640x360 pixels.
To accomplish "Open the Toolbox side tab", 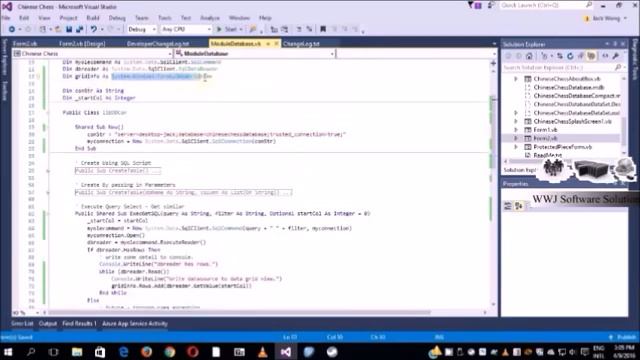I will (5, 91).
